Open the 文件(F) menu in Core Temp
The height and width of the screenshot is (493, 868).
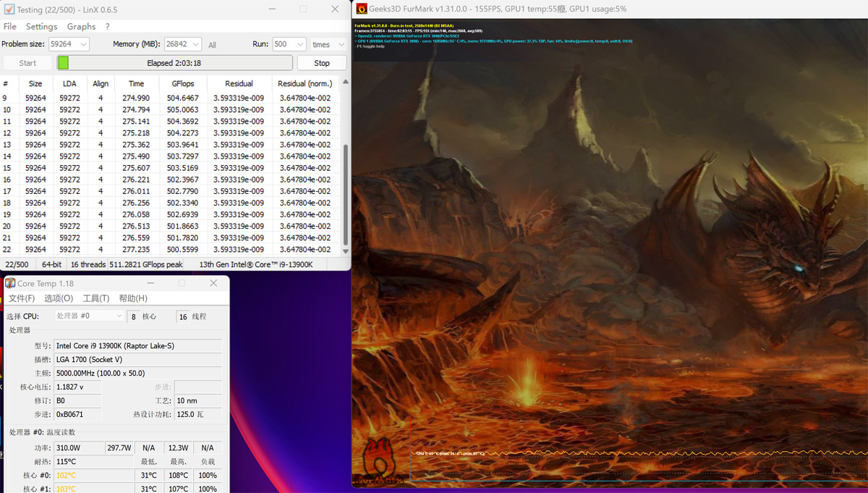tap(21, 298)
